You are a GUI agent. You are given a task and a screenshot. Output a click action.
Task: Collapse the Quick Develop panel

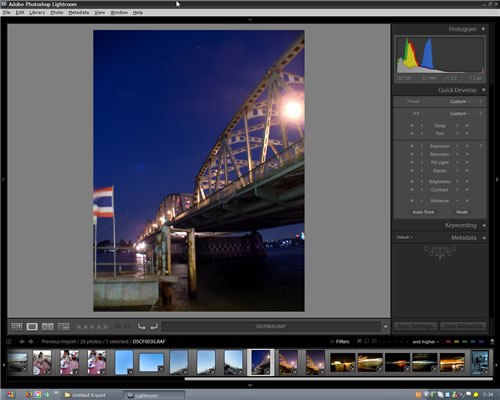point(483,90)
